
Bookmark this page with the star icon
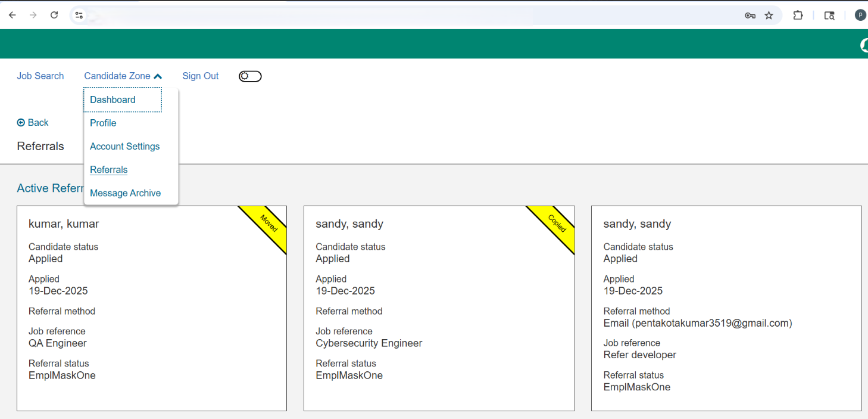point(769,15)
